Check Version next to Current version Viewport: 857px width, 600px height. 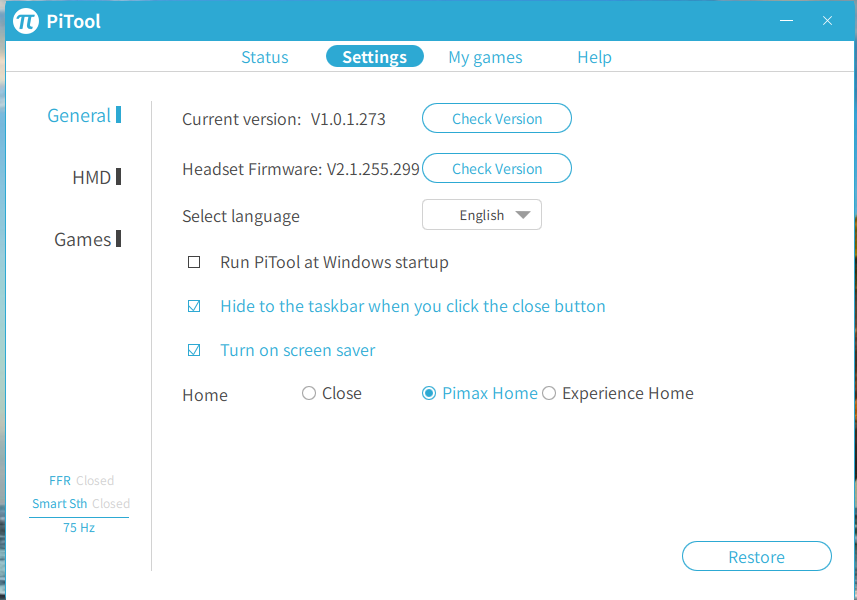pyautogui.click(x=497, y=118)
